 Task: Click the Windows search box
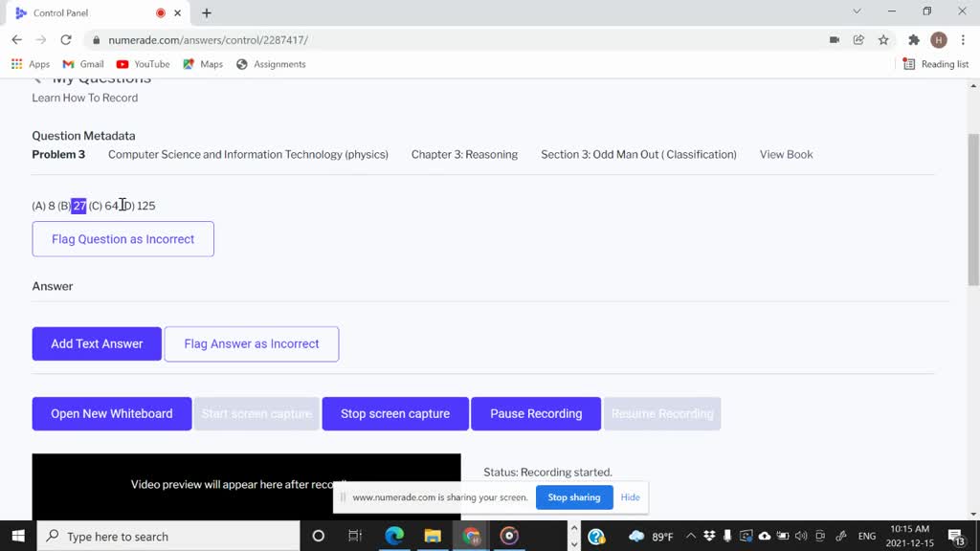pos(172,537)
